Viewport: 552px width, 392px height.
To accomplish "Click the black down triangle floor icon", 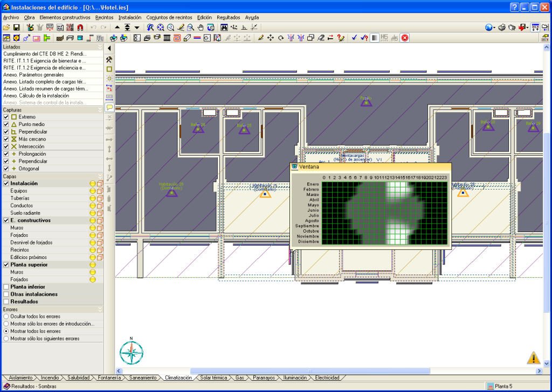I will 137,27.
